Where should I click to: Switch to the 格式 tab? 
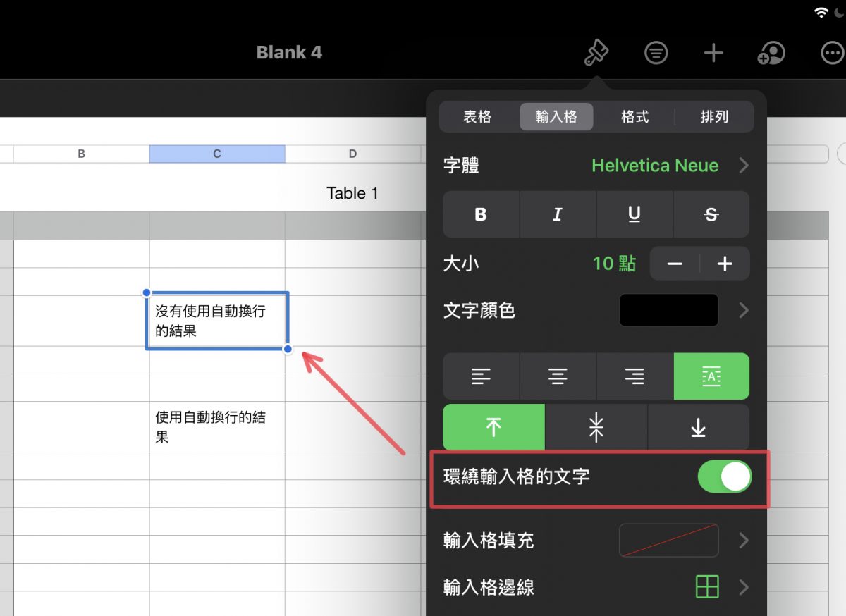point(634,117)
